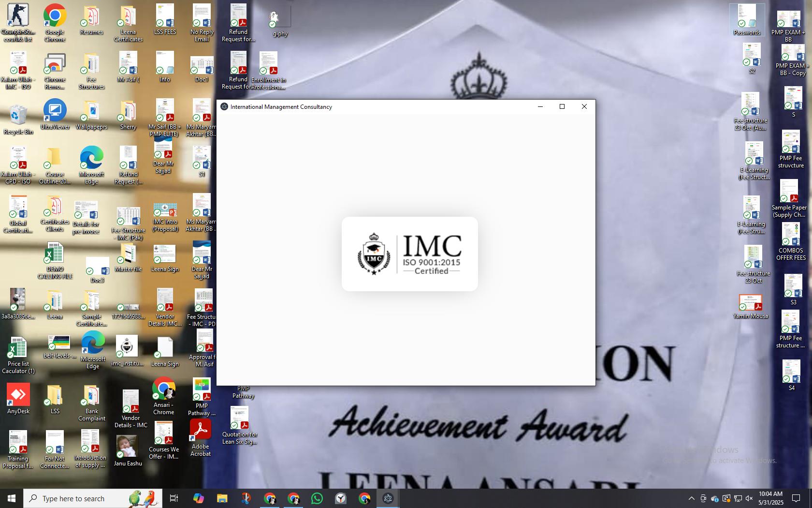Open Details for pre invoice document
The image size is (812, 508).
click(86, 217)
